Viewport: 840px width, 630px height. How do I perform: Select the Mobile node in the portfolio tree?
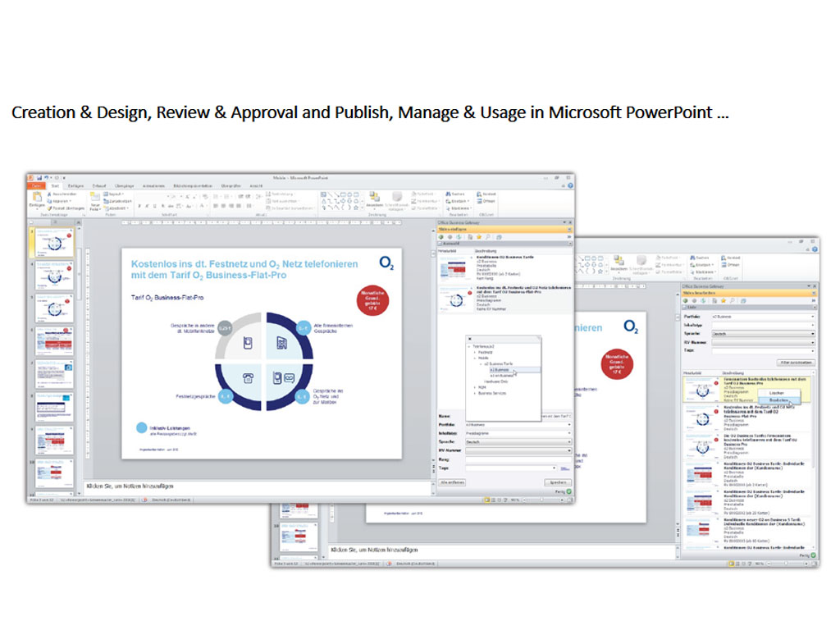(482, 358)
